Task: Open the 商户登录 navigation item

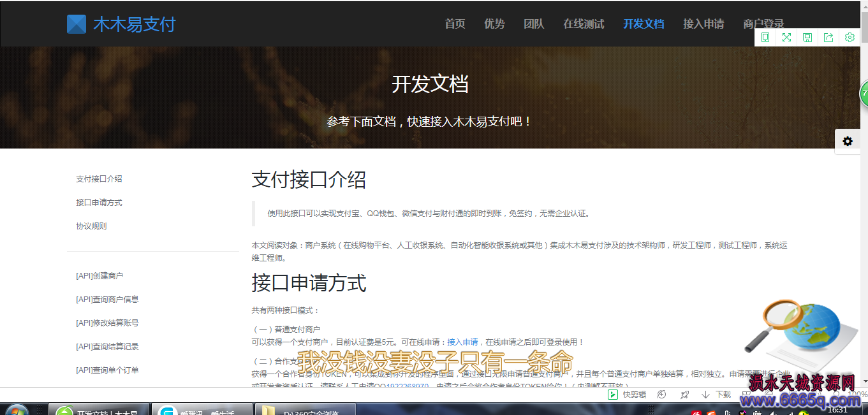Action: tap(763, 24)
